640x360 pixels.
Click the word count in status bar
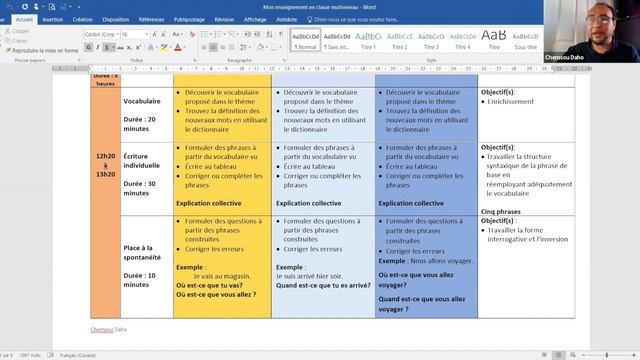(30, 356)
